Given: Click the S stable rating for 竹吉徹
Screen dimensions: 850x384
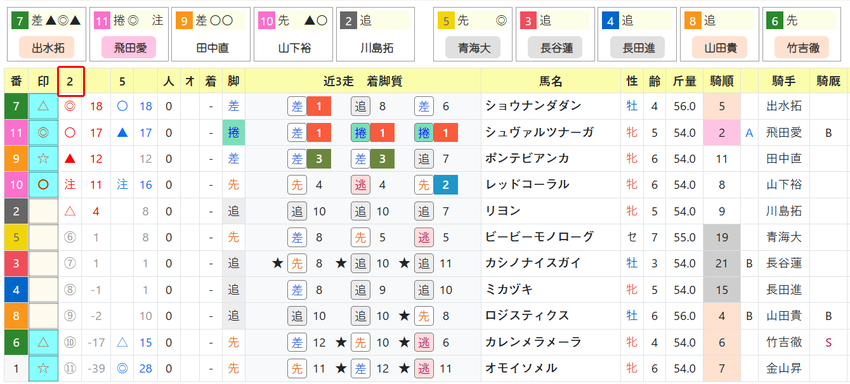Looking at the screenshot, I should [828, 342].
